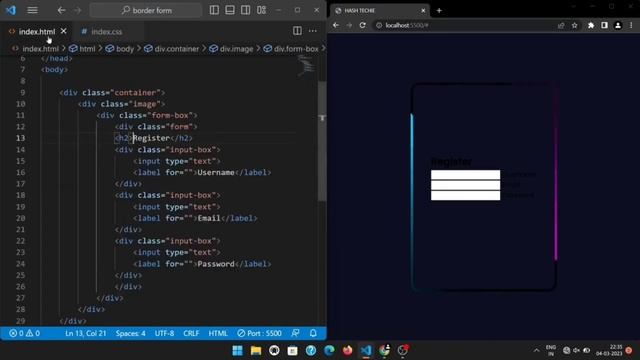Go back in VS Code navigation
Image resolution: width=640 pixels, height=360 pixels.
(x=61, y=10)
